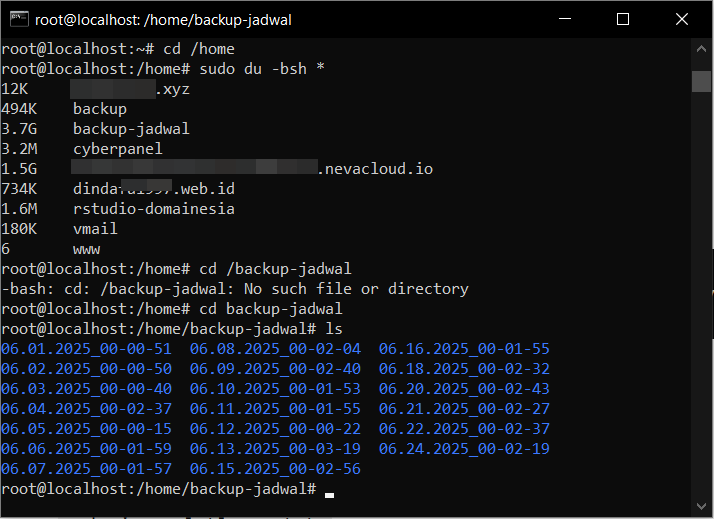Click the '.nevacloud.io' entry
The image size is (714, 519).
click(x=375, y=169)
